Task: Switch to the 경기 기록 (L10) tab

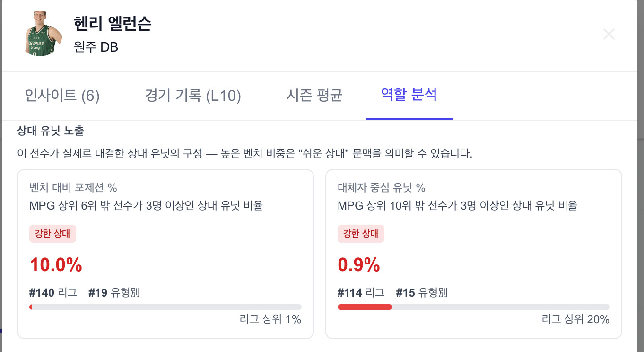Action: (x=193, y=96)
